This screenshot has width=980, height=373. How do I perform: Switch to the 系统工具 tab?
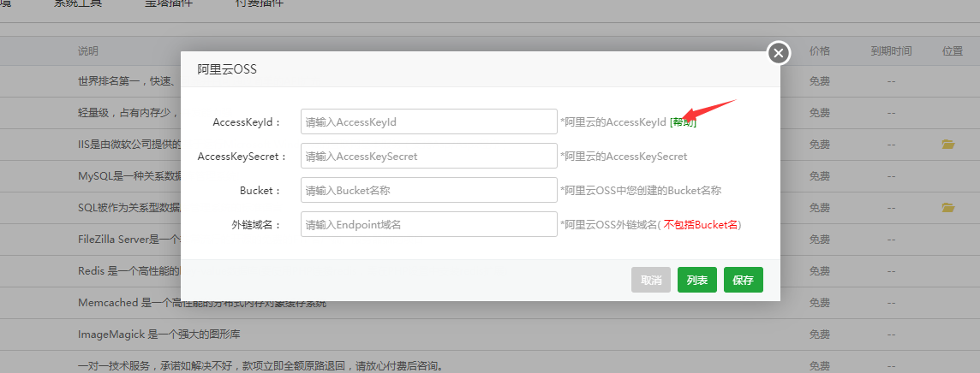click(x=77, y=3)
